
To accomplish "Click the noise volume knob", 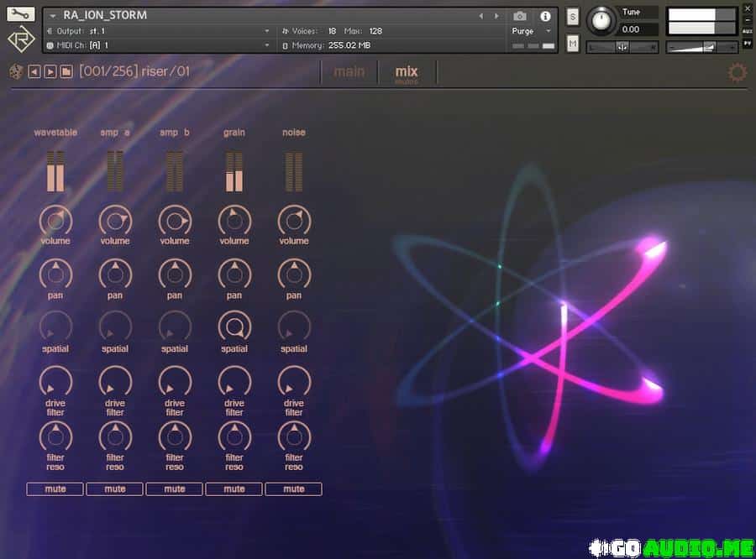I will click(294, 222).
